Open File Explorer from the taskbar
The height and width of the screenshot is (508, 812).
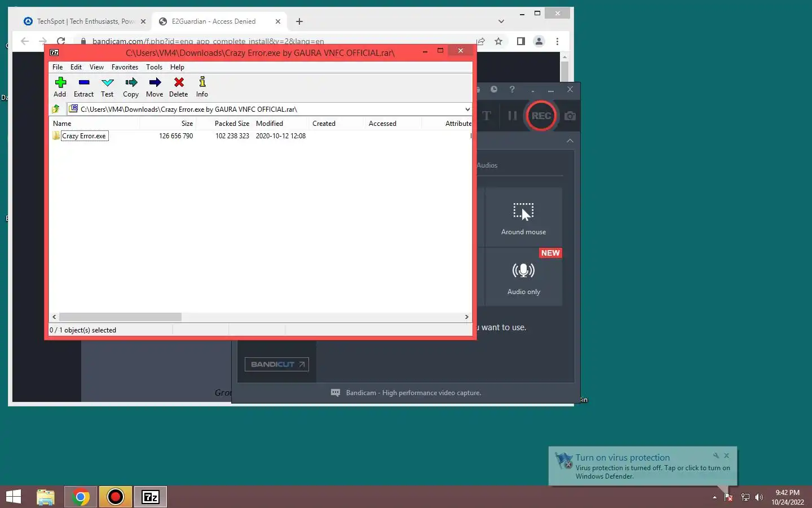click(x=46, y=497)
